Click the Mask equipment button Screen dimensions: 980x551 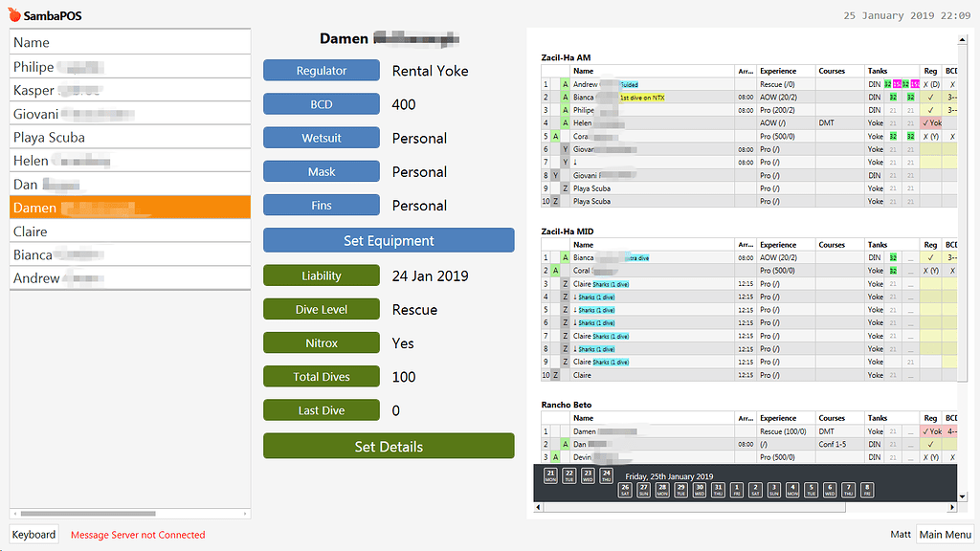321,171
